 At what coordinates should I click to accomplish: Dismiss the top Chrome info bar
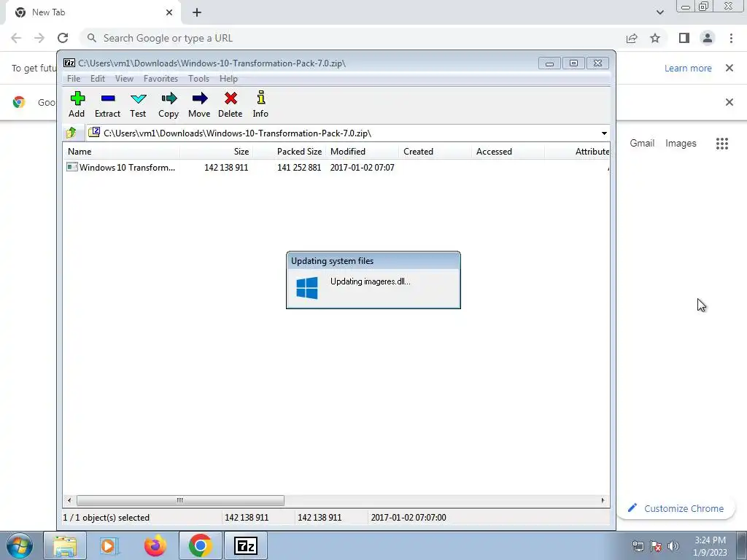click(729, 68)
